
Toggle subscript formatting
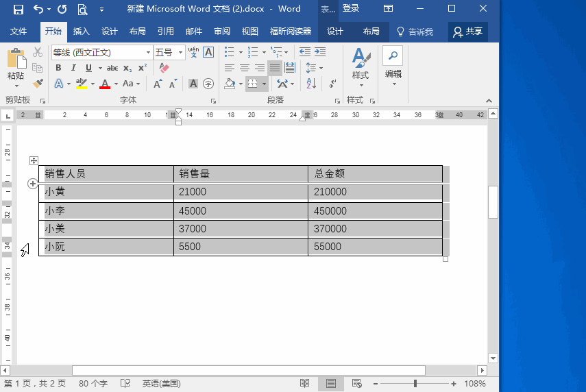click(x=127, y=68)
